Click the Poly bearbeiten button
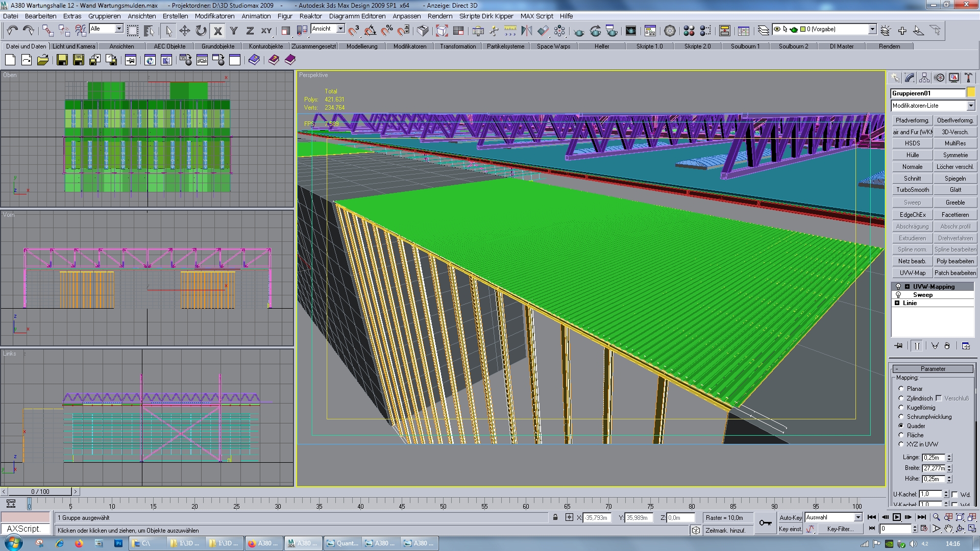 955,261
